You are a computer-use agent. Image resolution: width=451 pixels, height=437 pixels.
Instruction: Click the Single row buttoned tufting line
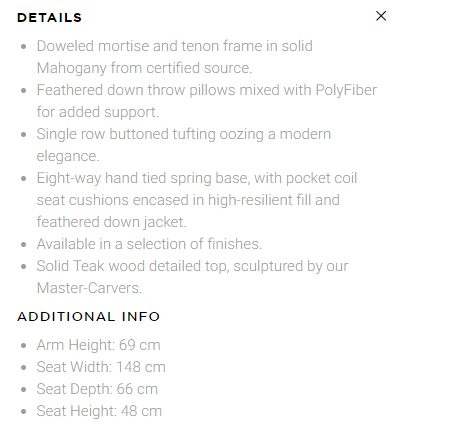click(184, 134)
